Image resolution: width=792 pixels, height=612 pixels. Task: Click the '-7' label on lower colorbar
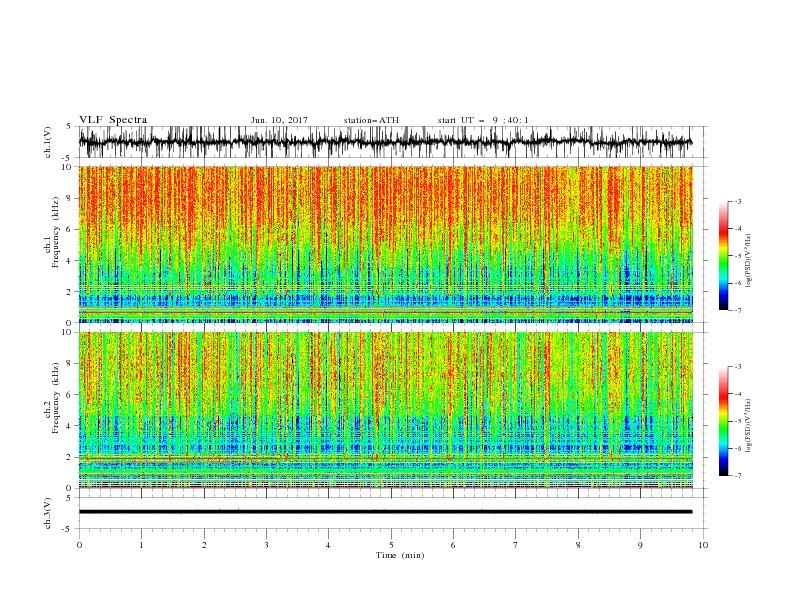pos(738,476)
